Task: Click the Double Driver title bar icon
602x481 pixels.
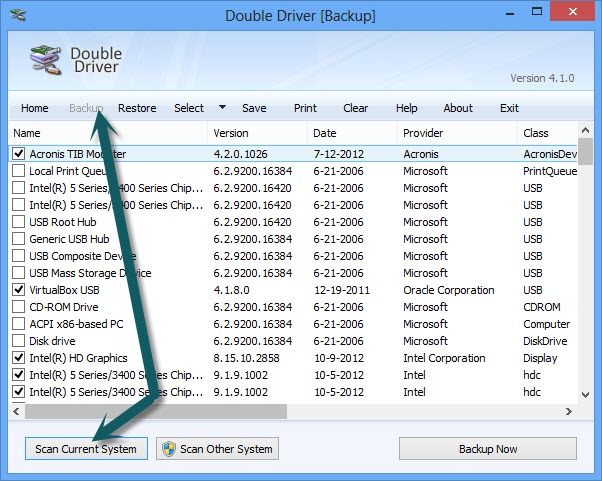Action: click(18, 15)
